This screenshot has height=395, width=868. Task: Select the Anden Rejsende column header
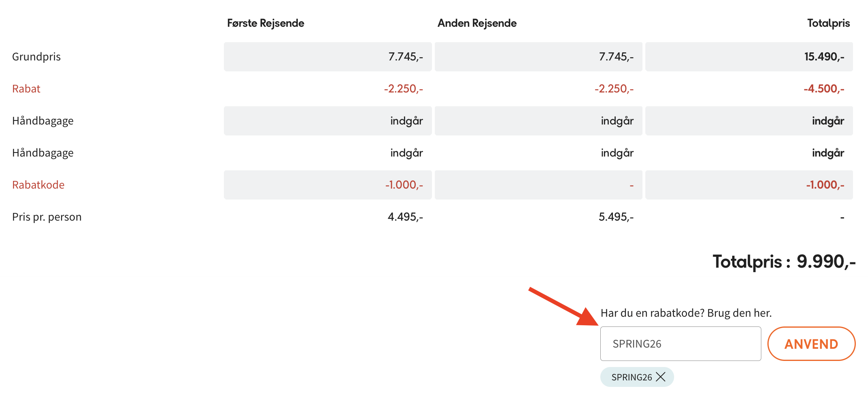(477, 23)
